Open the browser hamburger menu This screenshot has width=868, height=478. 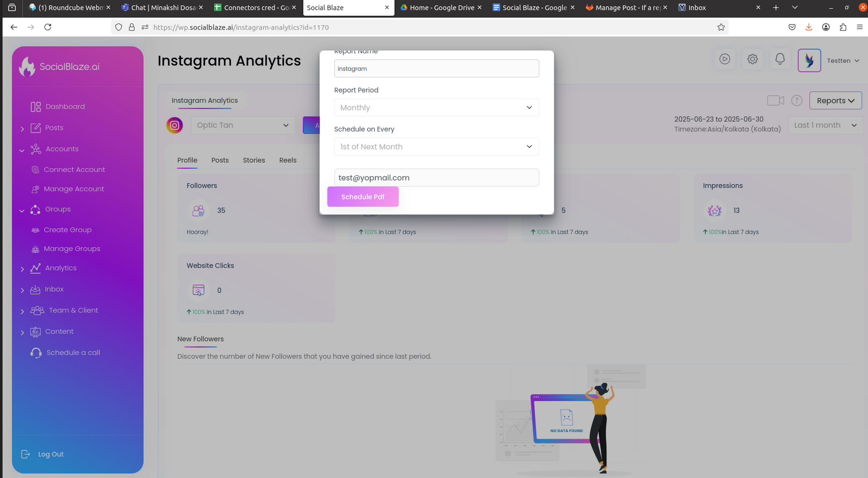coord(859,27)
